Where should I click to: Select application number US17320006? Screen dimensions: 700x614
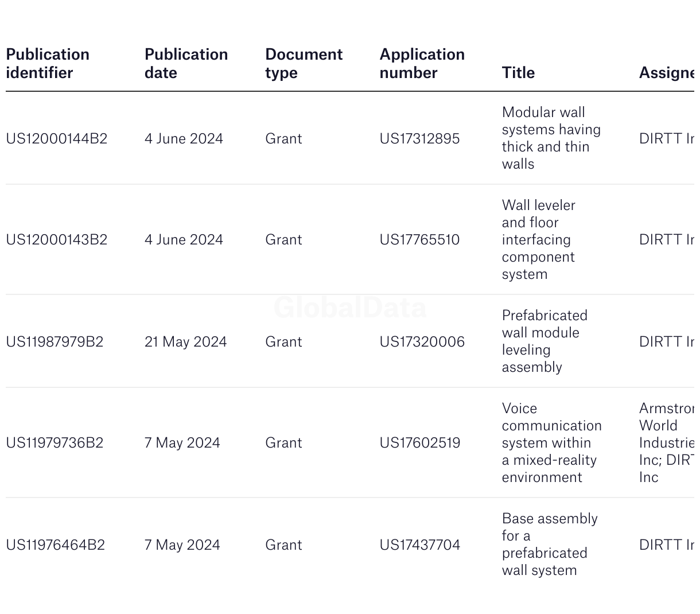coord(422,342)
